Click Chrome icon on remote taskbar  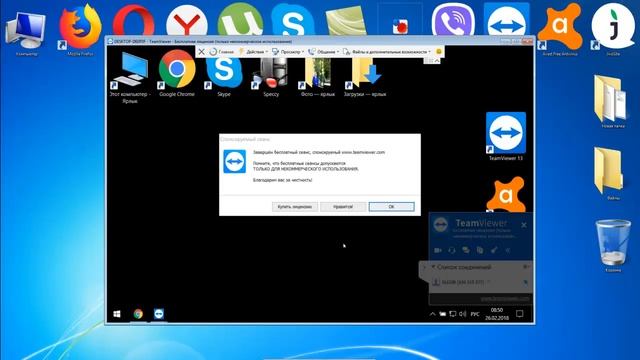pos(138,313)
